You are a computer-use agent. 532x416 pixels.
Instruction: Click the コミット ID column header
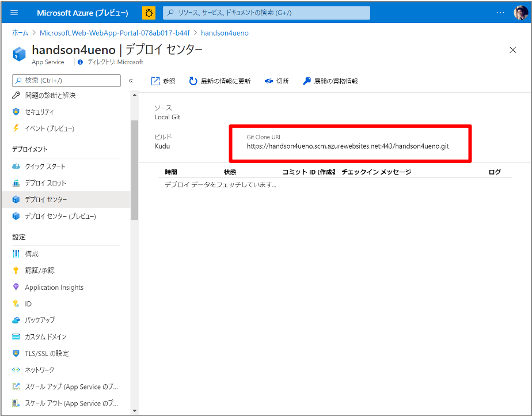tap(309, 172)
